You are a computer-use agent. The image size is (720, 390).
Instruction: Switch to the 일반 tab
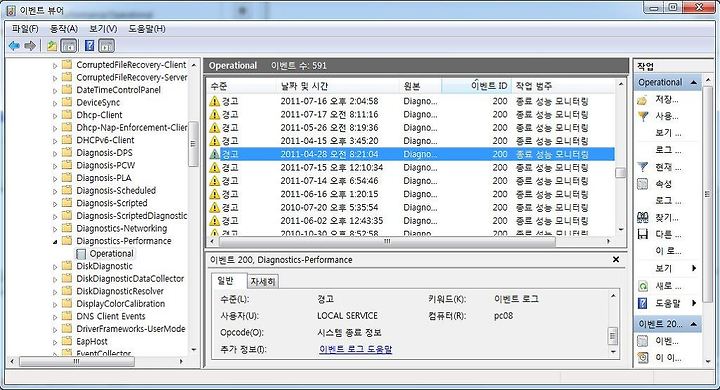tap(225, 281)
